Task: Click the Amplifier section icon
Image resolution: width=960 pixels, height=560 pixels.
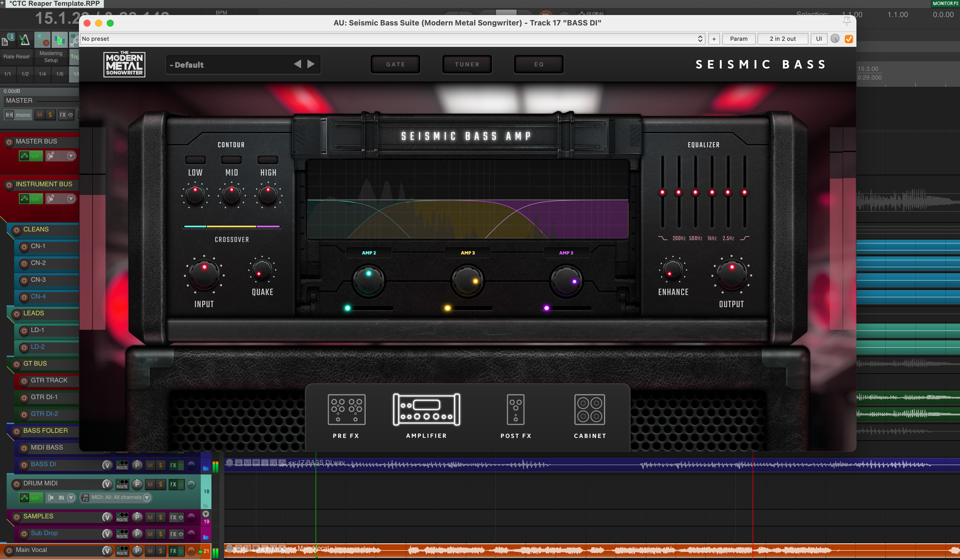Action: point(426,410)
